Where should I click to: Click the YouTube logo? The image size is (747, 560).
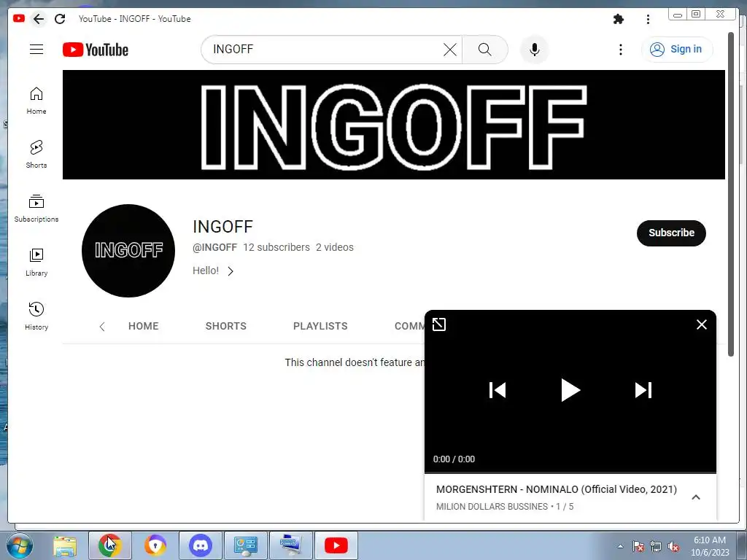click(96, 50)
